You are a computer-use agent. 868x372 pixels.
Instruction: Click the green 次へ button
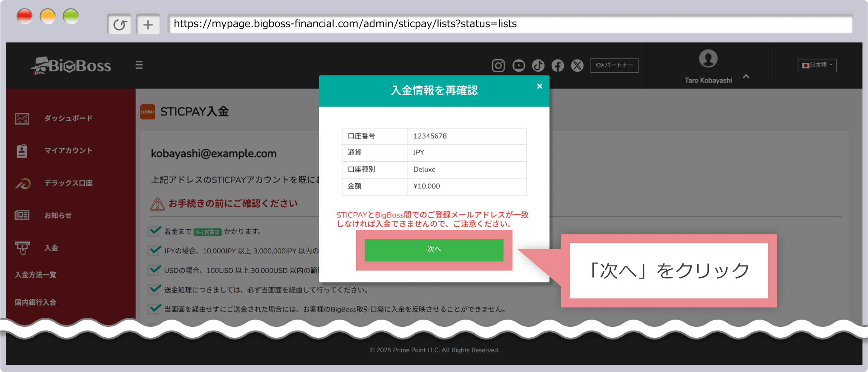434,250
